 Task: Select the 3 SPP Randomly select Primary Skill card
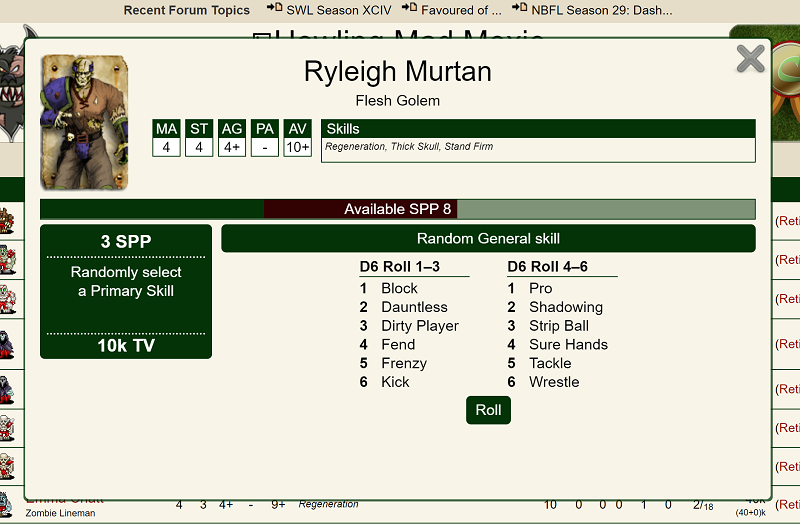coord(126,291)
